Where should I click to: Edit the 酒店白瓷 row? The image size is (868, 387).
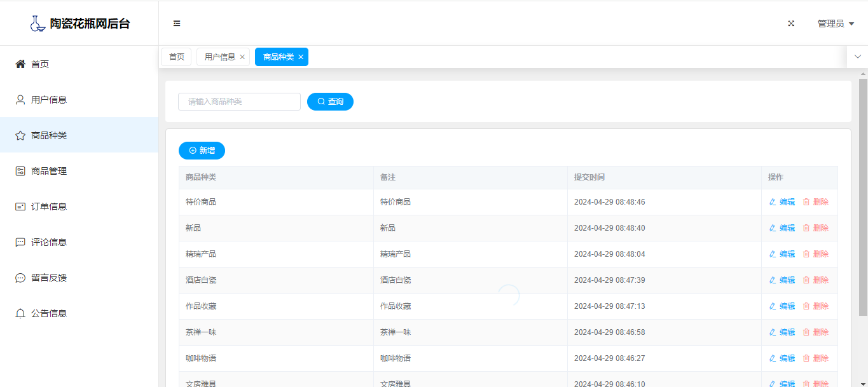tap(782, 280)
